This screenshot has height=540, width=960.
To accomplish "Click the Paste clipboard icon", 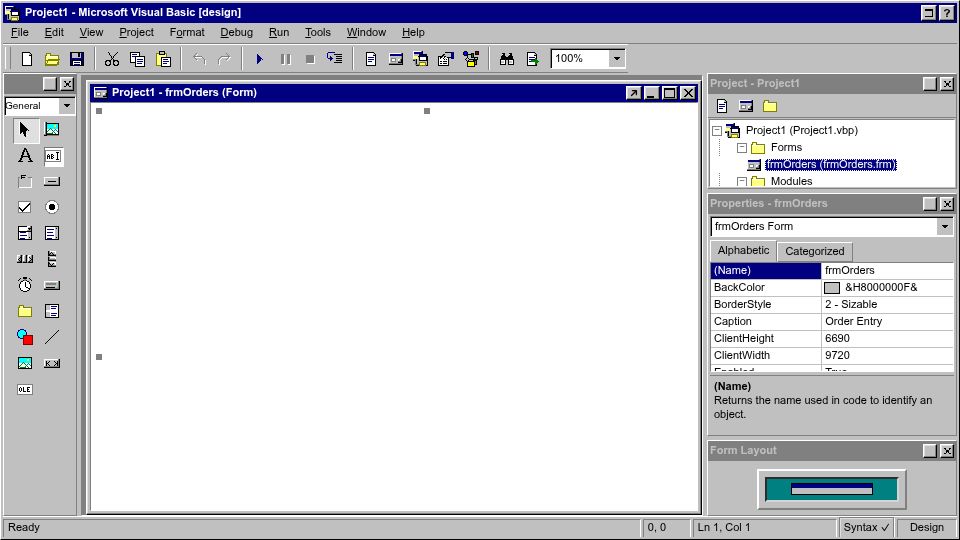I will click(x=163, y=59).
